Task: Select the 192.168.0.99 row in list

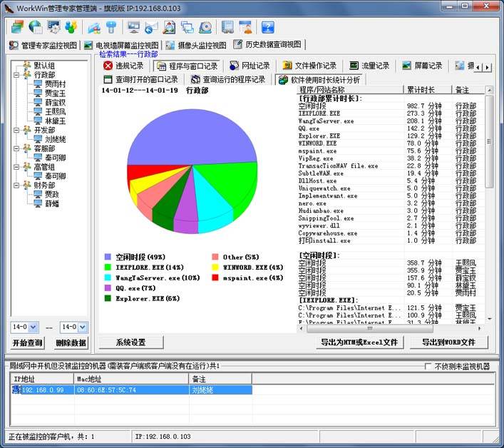Action: point(132,390)
